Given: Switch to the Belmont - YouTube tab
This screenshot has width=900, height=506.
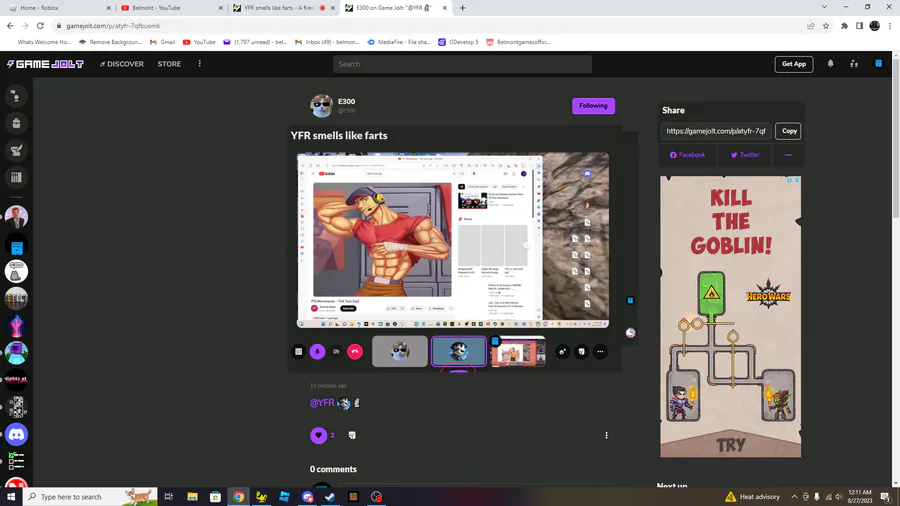Looking at the screenshot, I should [171, 8].
